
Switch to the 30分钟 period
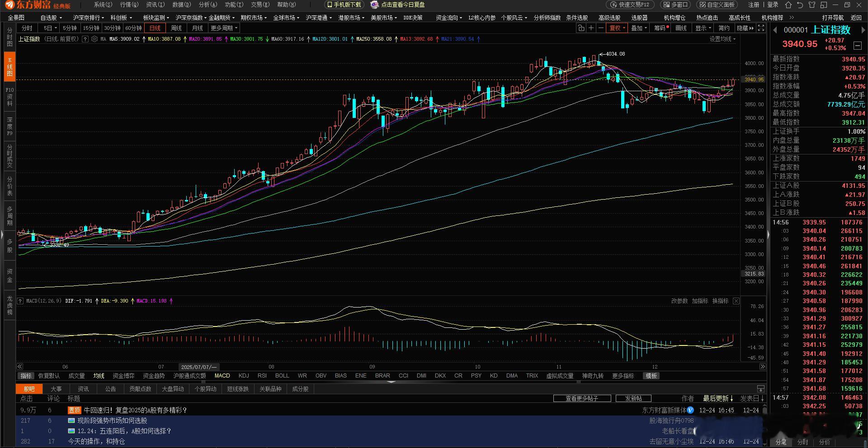(x=112, y=28)
